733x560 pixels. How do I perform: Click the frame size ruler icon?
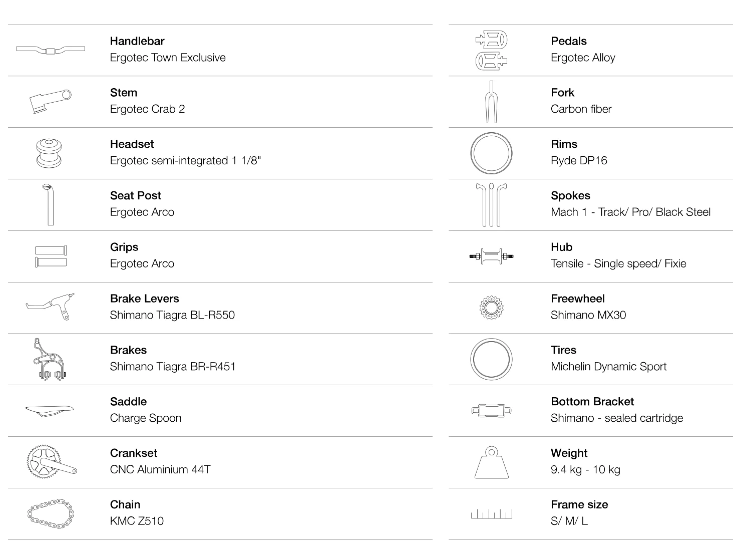pyautogui.click(x=491, y=514)
